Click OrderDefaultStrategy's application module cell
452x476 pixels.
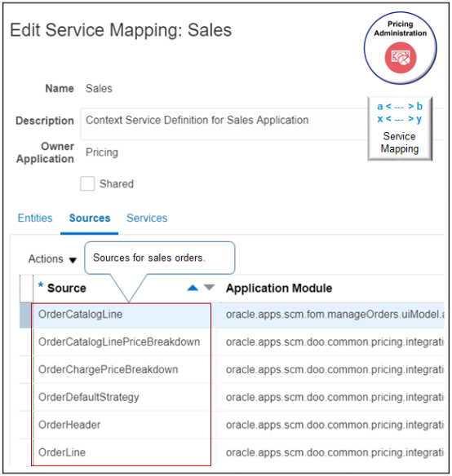coord(335,397)
